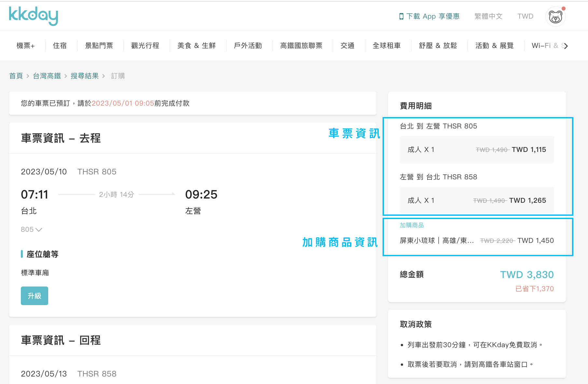
Task: Click the phone icon beside 下載 App
Action: pyautogui.click(x=401, y=16)
